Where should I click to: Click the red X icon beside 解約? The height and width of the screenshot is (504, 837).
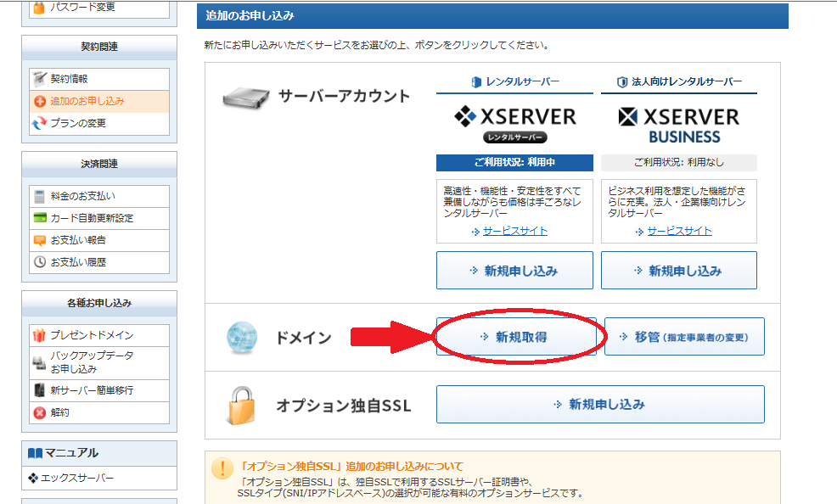point(39,412)
